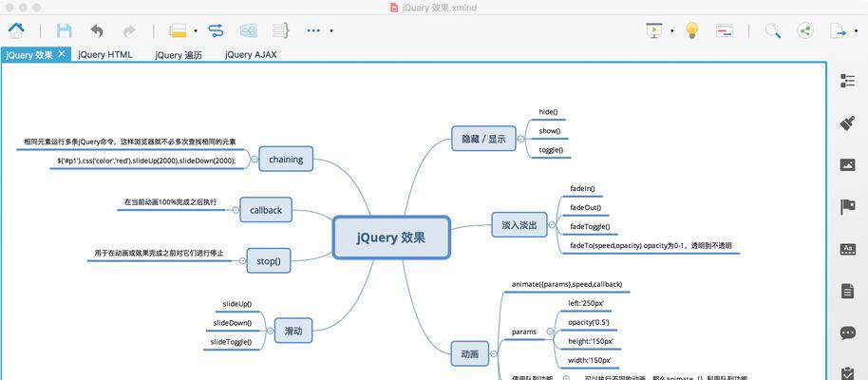Collapse the chaining branch
Screen dimensions: 868x380
point(255,159)
